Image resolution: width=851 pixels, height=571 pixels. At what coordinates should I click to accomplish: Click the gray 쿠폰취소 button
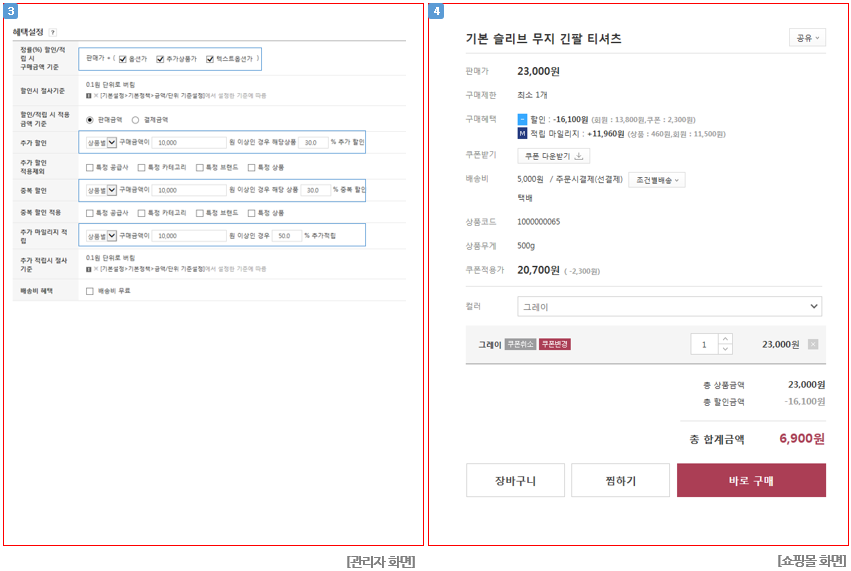pyautogui.click(x=520, y=344)
